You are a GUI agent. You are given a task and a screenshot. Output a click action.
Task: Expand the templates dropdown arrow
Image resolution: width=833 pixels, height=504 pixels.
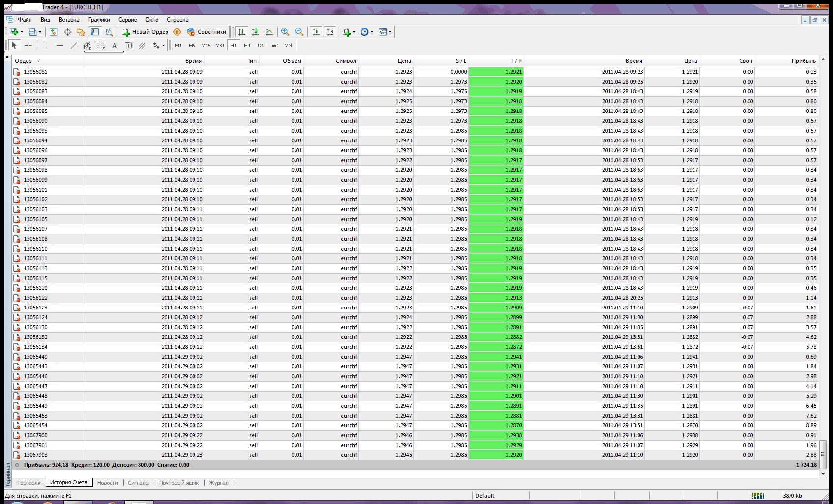[390, 32]
